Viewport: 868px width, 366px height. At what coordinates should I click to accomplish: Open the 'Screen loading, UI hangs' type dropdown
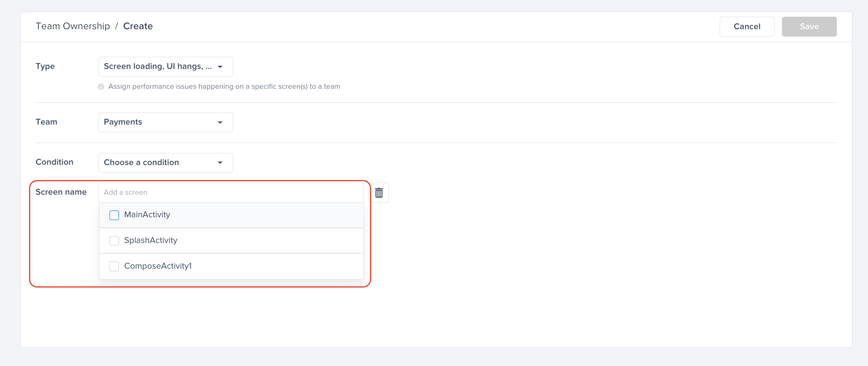[x=158, y=67]
